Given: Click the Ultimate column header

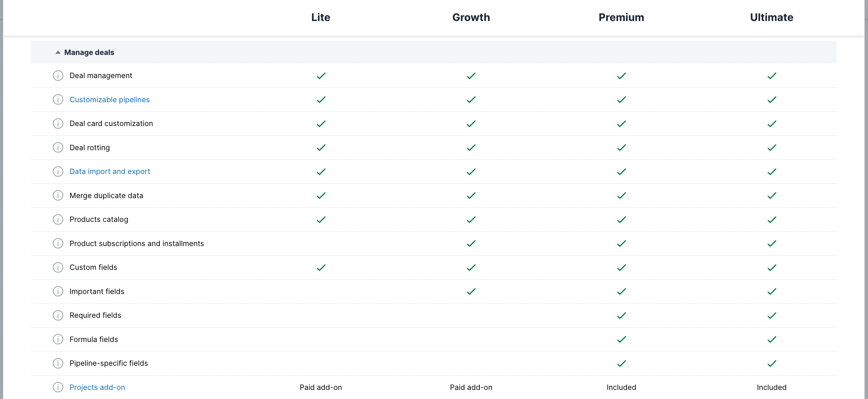Looking at the screenshot, I should (771, 17).
